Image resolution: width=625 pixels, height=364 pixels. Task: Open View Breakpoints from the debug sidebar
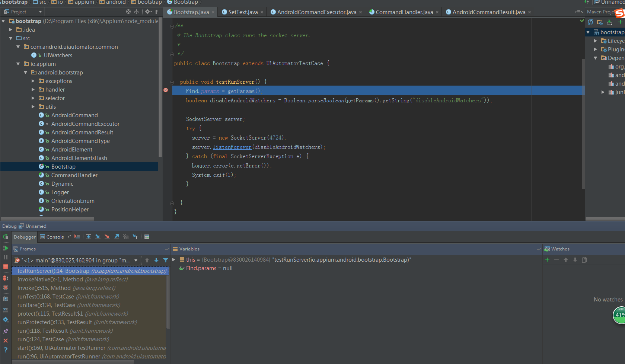(x=6, y=278)
